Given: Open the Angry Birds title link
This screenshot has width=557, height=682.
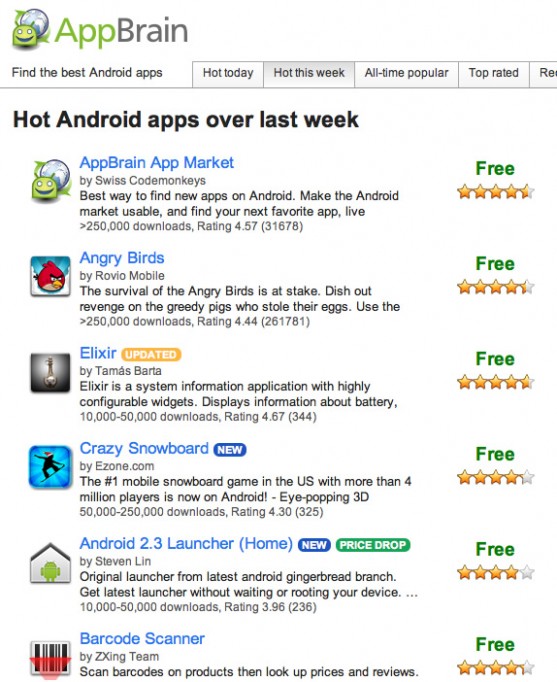Looking at the screenshot, I should pyautogui.click(x=122, y=257).
